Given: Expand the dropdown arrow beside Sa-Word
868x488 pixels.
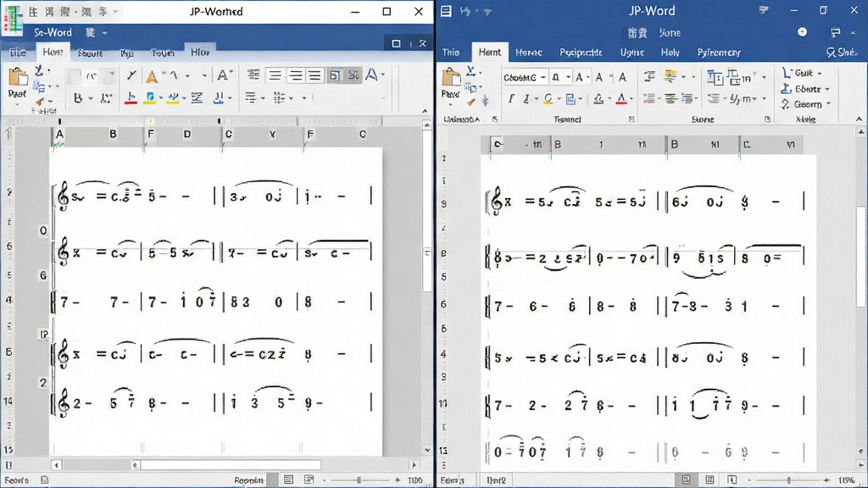Looking at the screenshot, I should pyautogui.click(x=104, y=33).
